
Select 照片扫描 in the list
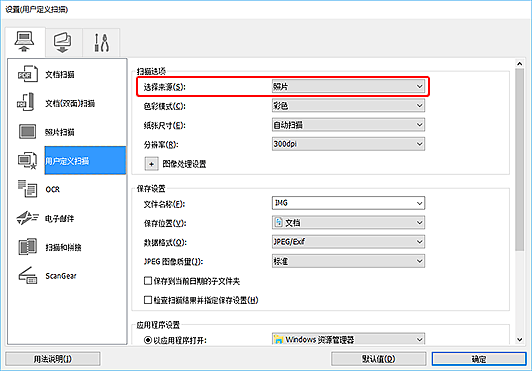pos(60,132)
